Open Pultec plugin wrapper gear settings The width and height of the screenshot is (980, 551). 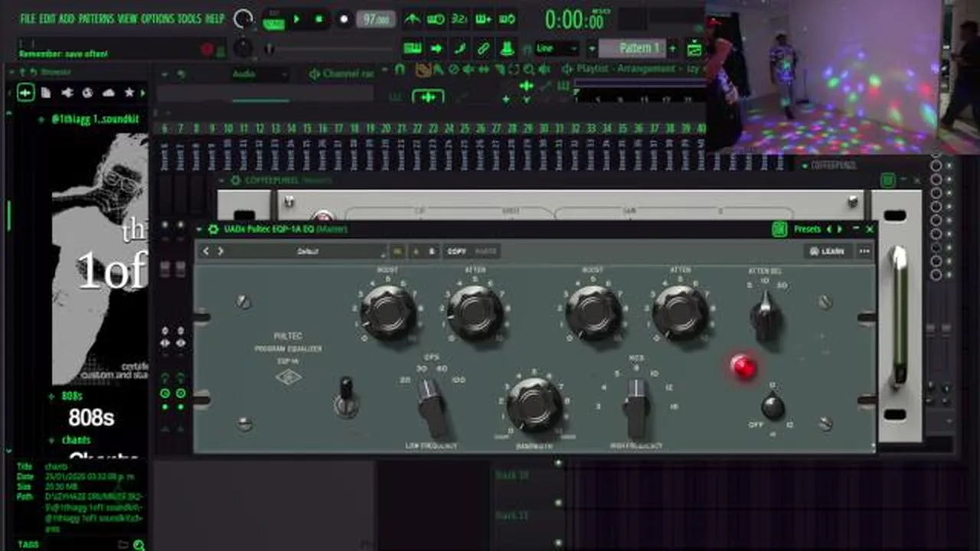point(213,229)
